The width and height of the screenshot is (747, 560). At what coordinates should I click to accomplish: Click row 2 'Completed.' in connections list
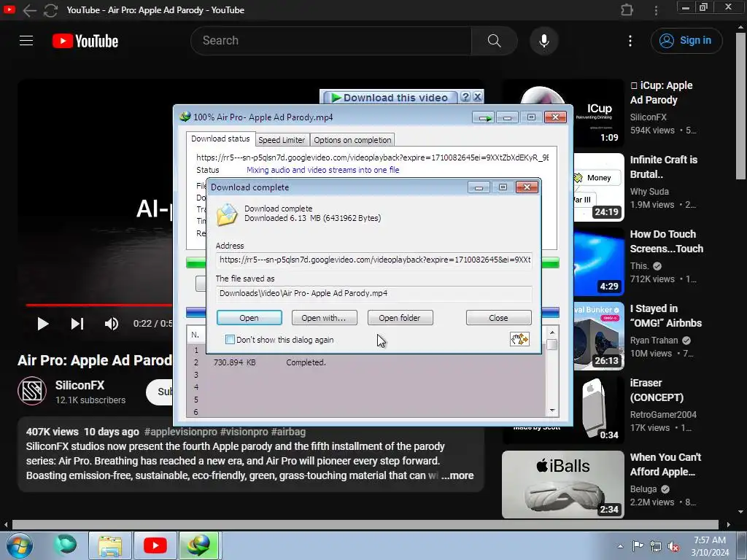[x=306, y=362]
